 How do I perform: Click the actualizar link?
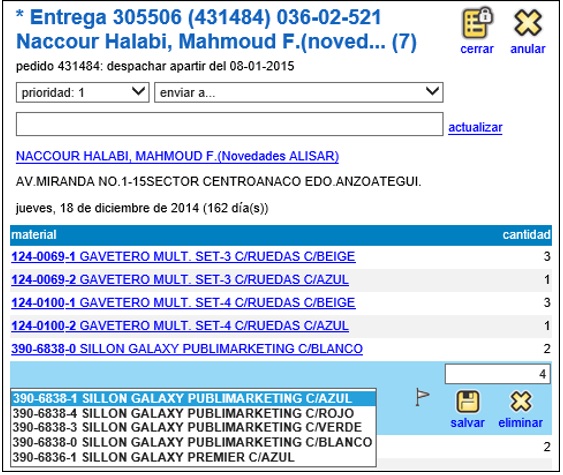(x=475, y=127)
